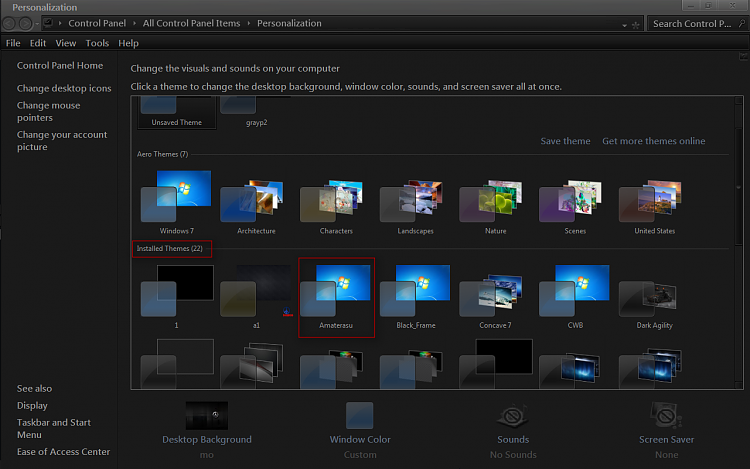The width and height of the screenshot is (750, 469).
Task: Click the Personalization breadcrumb
Action: (289, 23)
